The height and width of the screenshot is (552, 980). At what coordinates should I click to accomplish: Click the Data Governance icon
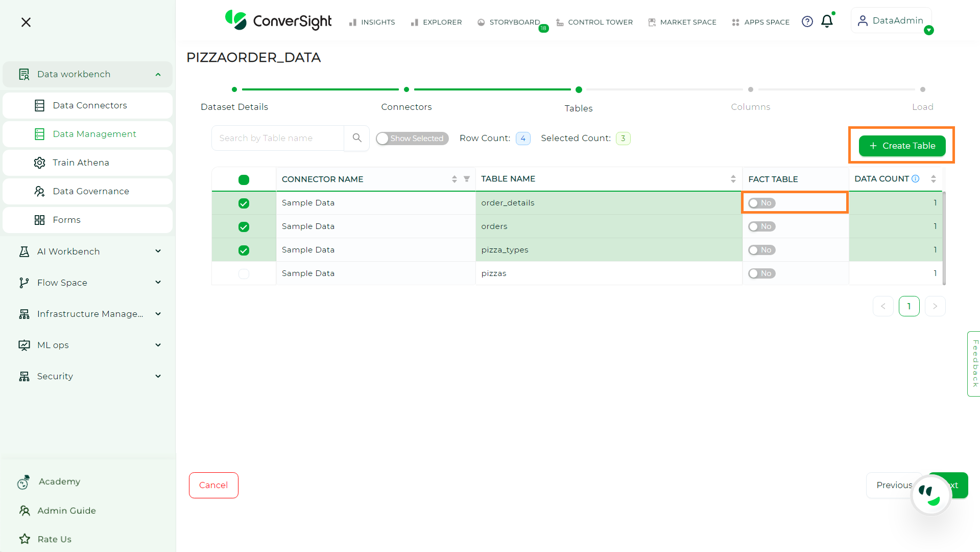point(39,191)
